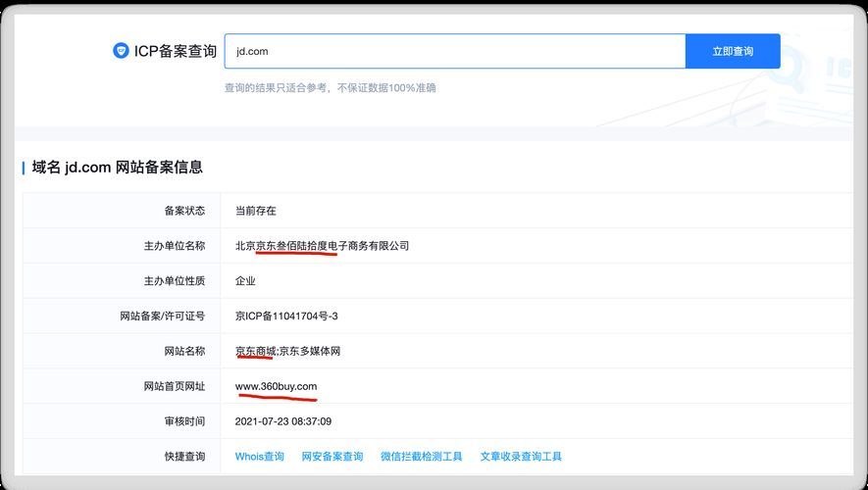The image size is (868, 490).
Task: Click the 主办单位性质 row label
Action: (175, 281)
